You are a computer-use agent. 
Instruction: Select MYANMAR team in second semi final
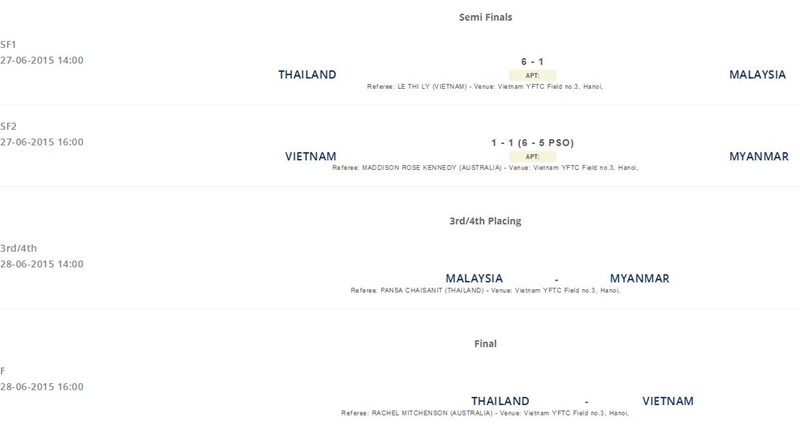pyautogui.click(x=759, y=156)
